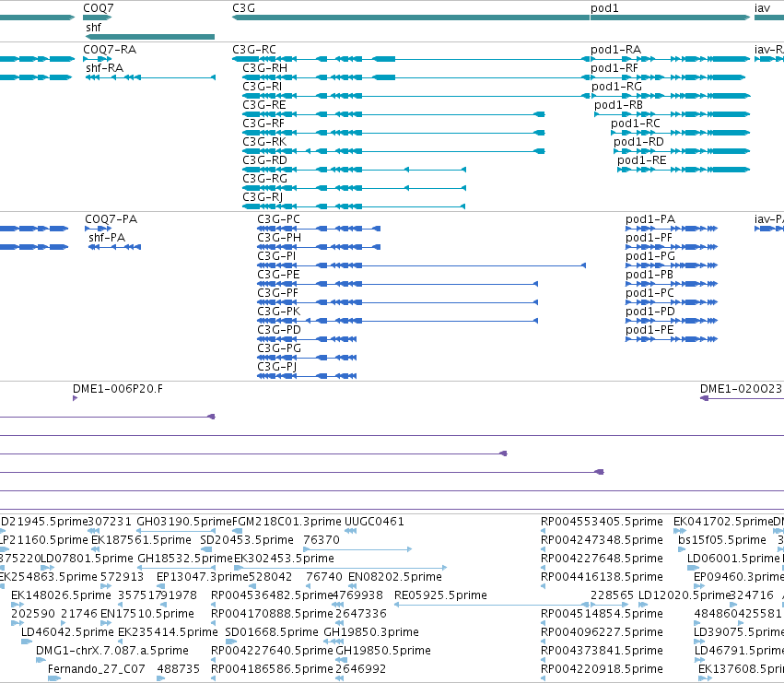Click the C3G-PI CDS label
Image resolution: width=784 pixels, height=683 pixels.
pyautogui.click(x=276, y=256)
